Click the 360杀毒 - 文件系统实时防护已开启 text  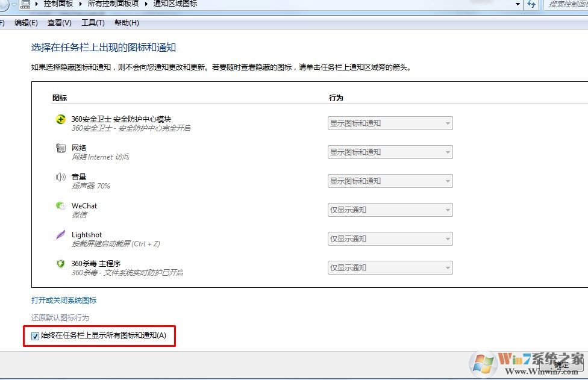pyautogui.click(x=128, y=272)
